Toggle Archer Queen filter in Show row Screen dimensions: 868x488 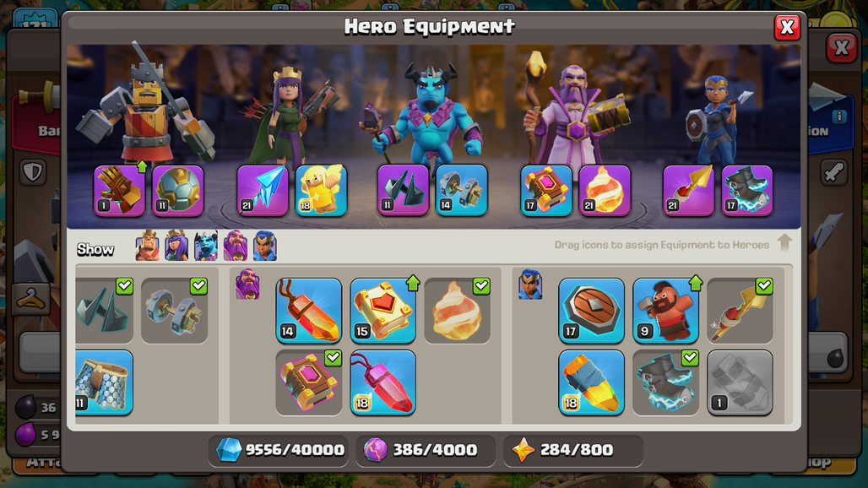click(x=176, y=246)
